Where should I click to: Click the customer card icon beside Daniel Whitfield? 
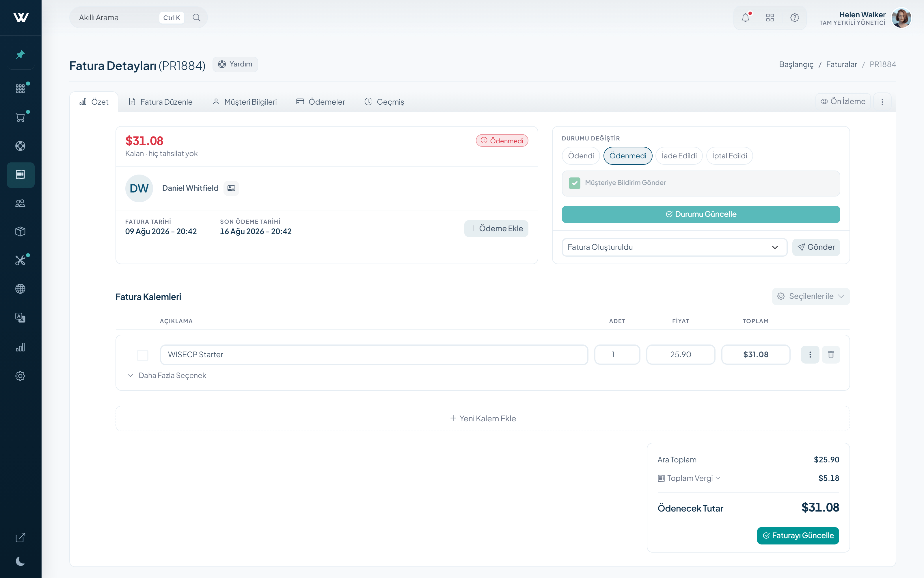coord(231,188)
